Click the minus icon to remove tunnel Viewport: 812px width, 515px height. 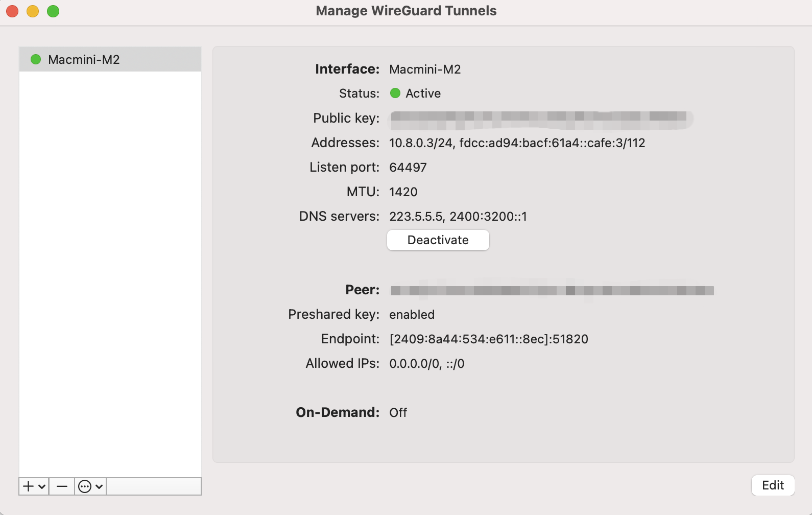click(x=62, y=486)
